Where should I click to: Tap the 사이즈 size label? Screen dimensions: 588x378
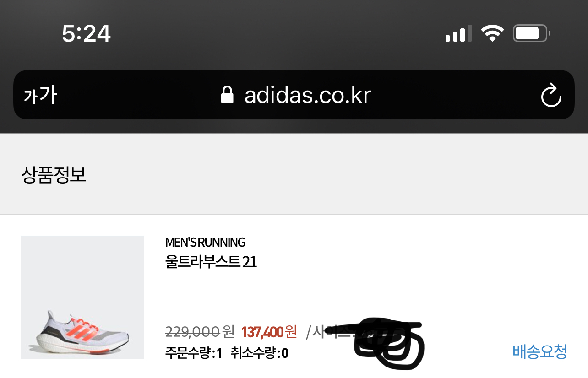pos(330,331)
